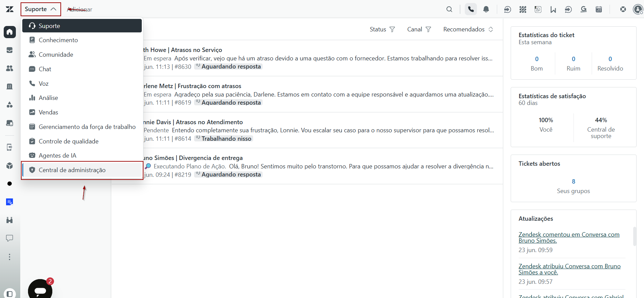Open the phone call console icon
Viewport: 644px width, 298px height.
tap(471, 9)
